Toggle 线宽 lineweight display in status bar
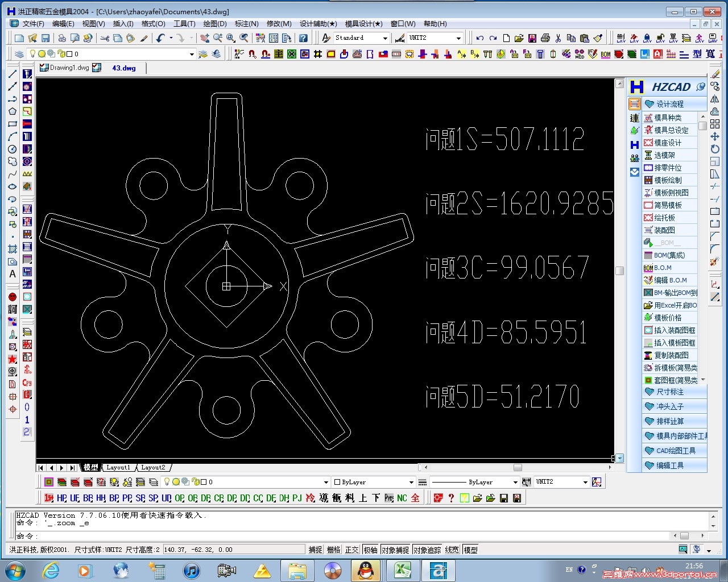The width and height of the screenshot is (728, 582). (x=452, y=550)
